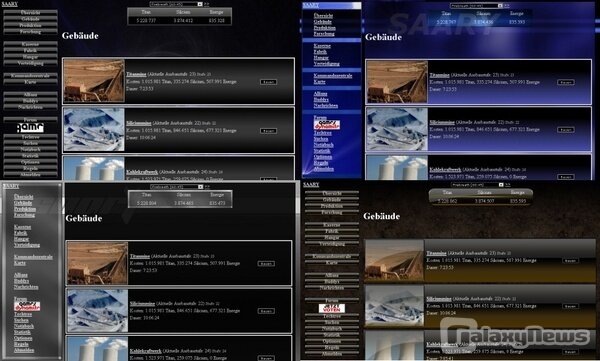Click the Jetzt Voten banner in brown skin
Viewport: 600px width, 361px height.
(x=332, y=308)
